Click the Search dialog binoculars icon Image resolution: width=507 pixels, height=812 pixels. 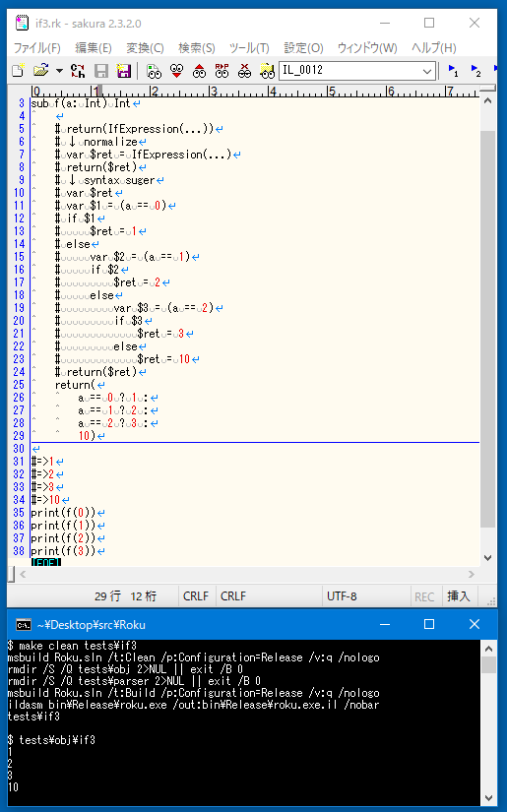(x=154, y=71)
